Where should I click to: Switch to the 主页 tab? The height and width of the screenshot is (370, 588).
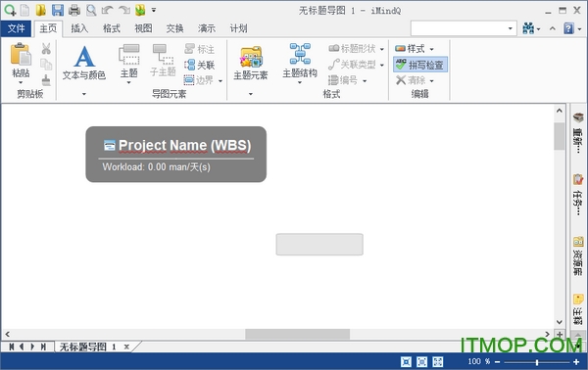48,28
